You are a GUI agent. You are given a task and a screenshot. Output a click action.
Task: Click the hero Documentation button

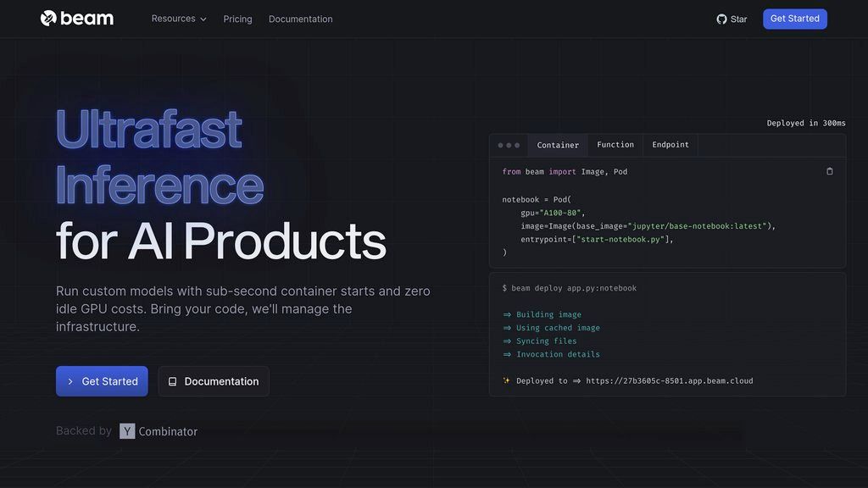(214, 381)
